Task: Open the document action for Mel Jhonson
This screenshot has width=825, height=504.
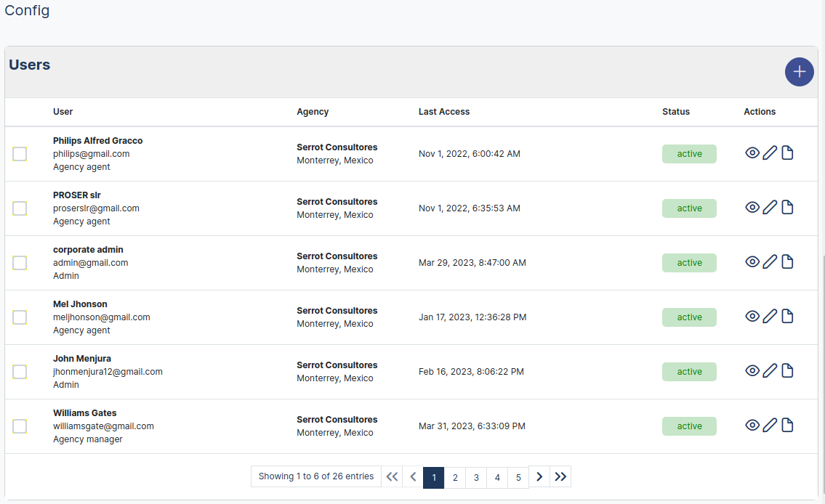Action: pyautogui.click(x=787, y=316)
